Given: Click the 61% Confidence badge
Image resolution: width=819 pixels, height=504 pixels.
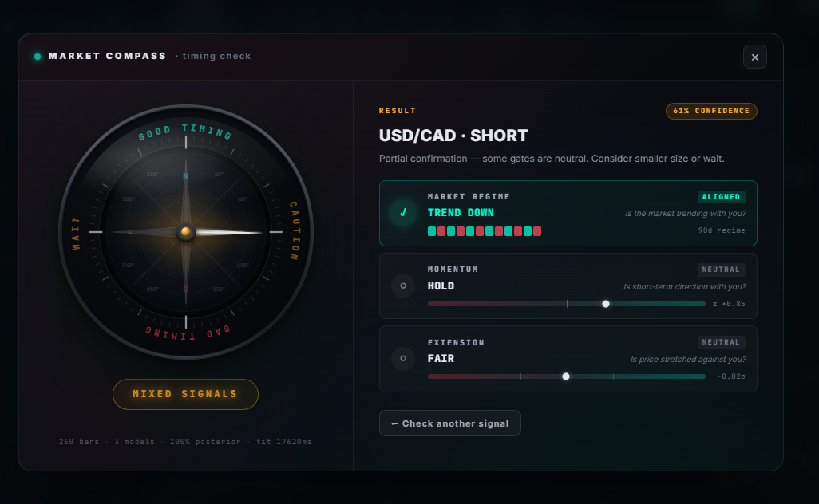Looking at the screenshot, I should (711, 111).
